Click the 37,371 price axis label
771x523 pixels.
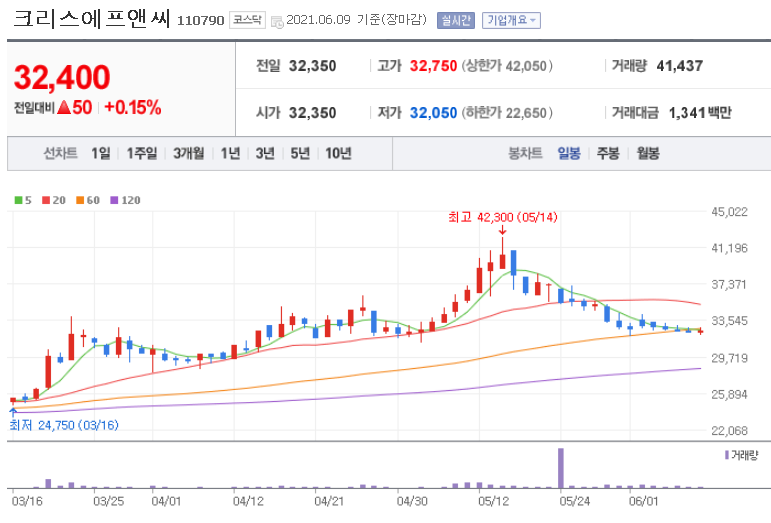(x=729, y=284)
